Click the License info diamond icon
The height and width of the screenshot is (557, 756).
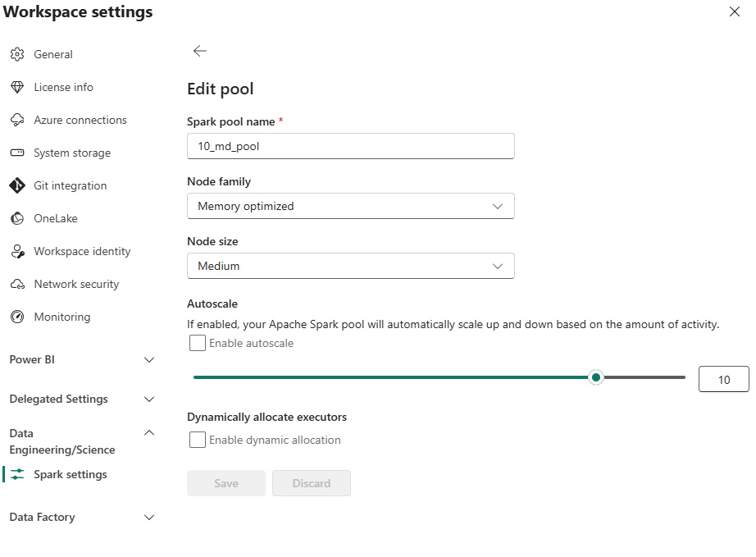tap(17, 87)
